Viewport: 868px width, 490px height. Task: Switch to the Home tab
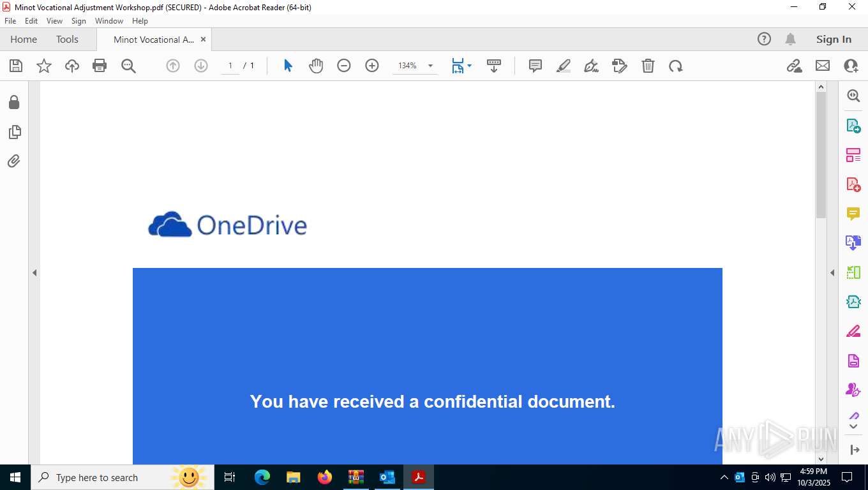(24, 39)
